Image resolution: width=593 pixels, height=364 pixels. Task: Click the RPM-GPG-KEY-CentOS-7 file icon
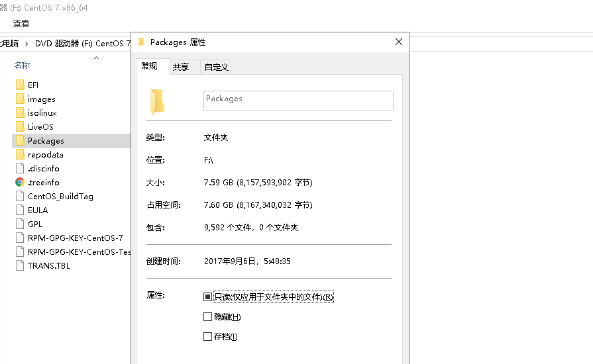pos(20,238)
